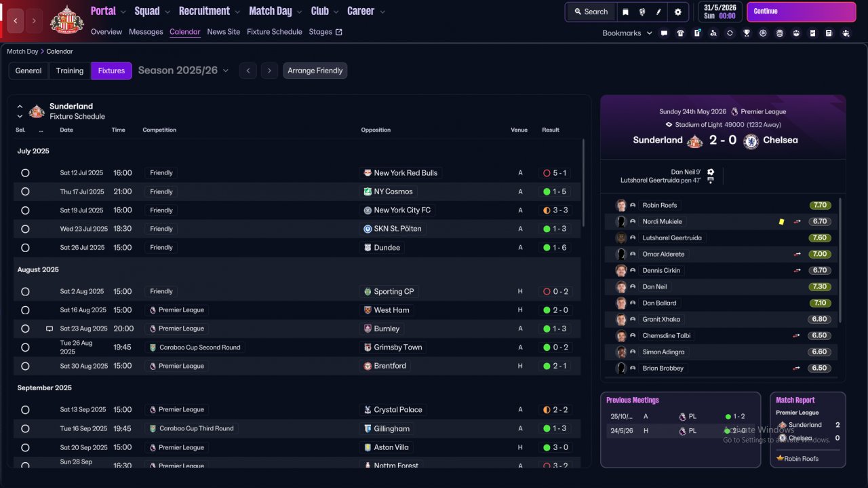This screenshot has height=488, width=868.
Task: Collapse the Sunderland fixture schedule up chevron
Action: click(x=20, y=107)
